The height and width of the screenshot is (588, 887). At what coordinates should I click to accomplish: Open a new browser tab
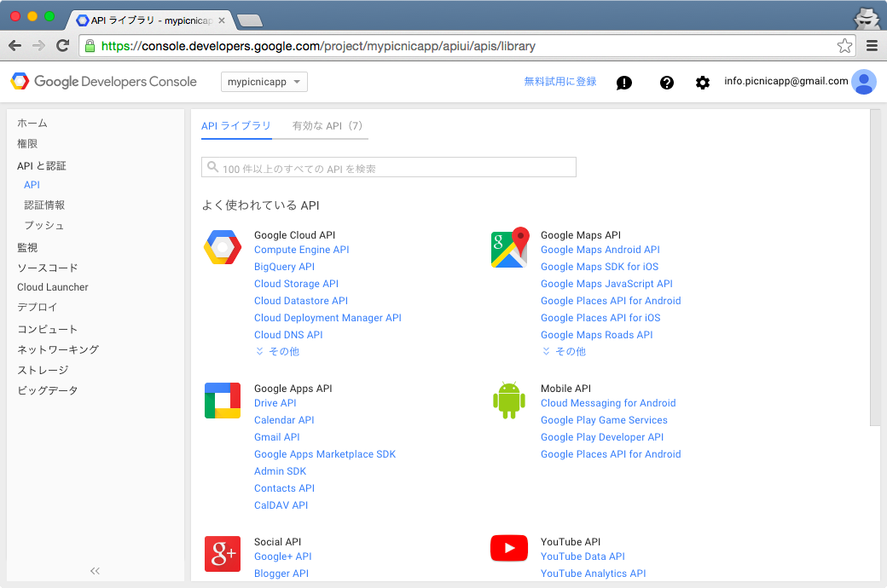click(x=249, y=21)
